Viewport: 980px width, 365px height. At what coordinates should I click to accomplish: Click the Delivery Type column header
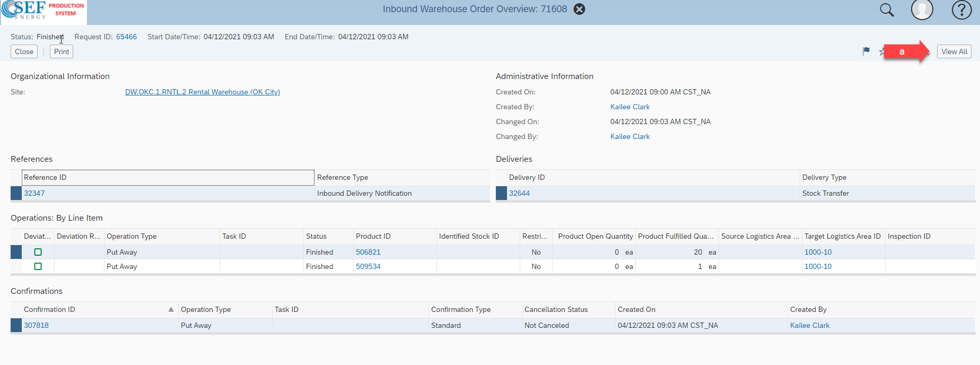[888, 177]
